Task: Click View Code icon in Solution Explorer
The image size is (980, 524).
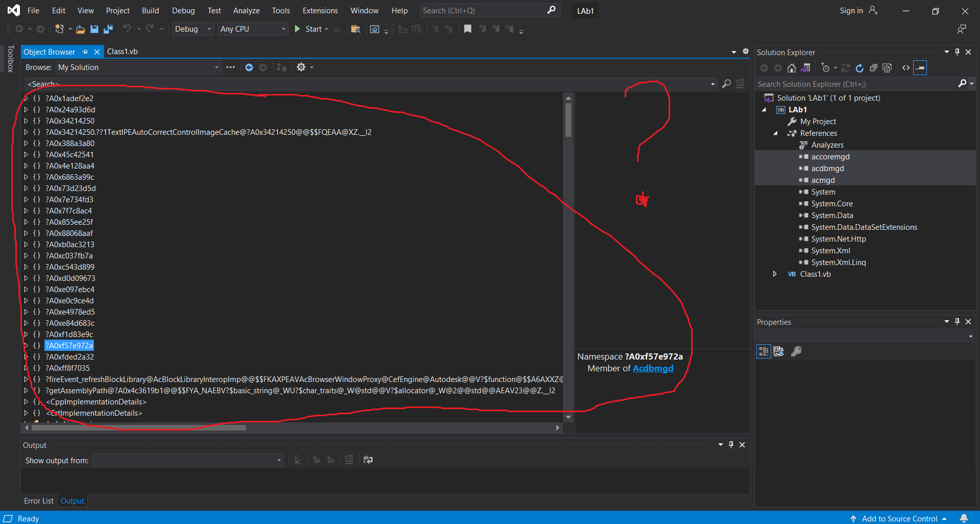Action: (x=906, y=68)
